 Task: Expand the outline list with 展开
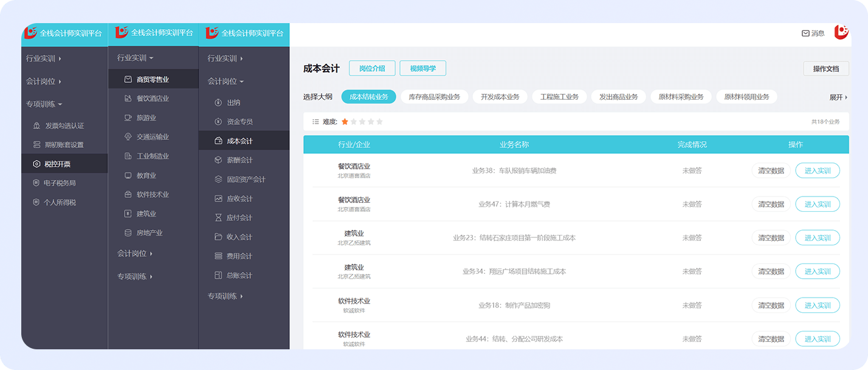[x=838, y=97]
